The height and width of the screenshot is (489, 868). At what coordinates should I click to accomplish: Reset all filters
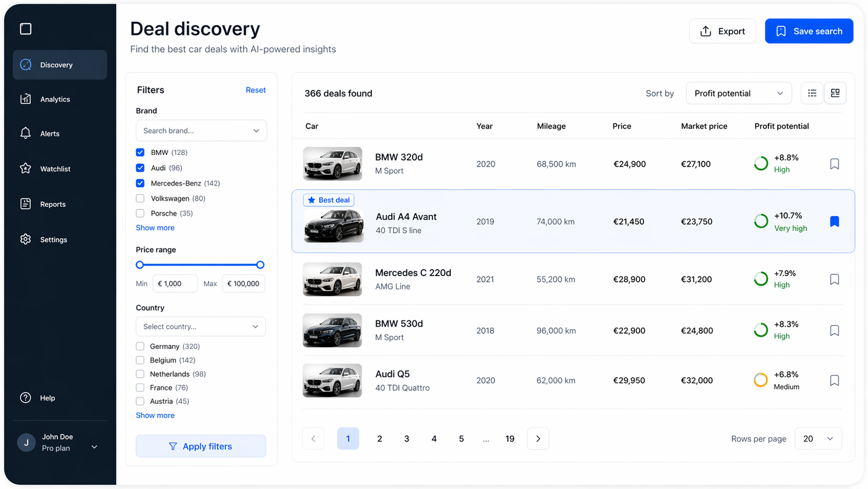(255, 90)
